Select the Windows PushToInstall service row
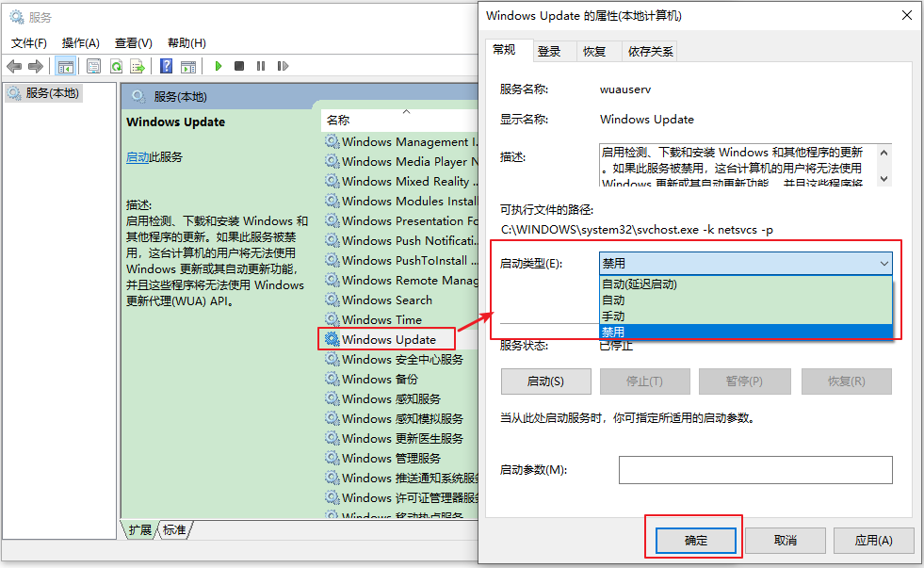Viewport: 924px width, 568px height. coord(400,260)
